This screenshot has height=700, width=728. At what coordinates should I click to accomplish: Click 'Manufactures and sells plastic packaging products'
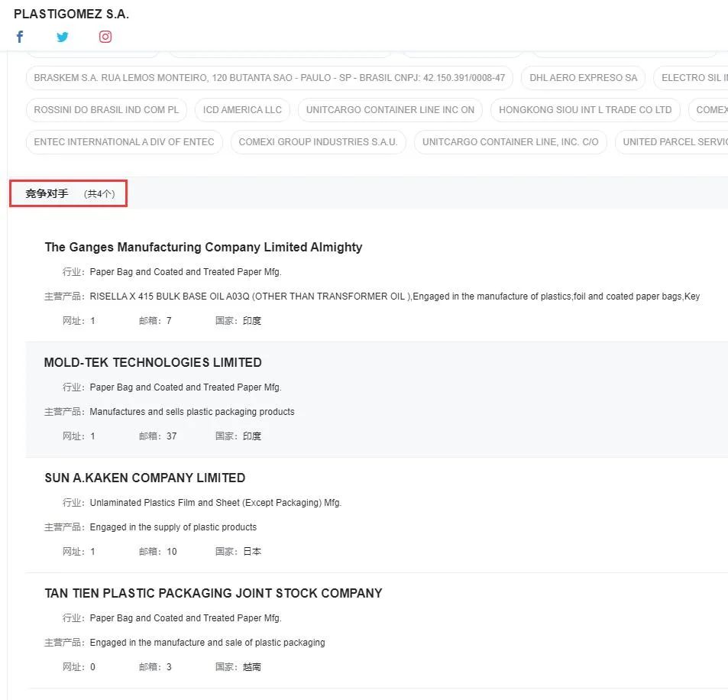(192, 412)
